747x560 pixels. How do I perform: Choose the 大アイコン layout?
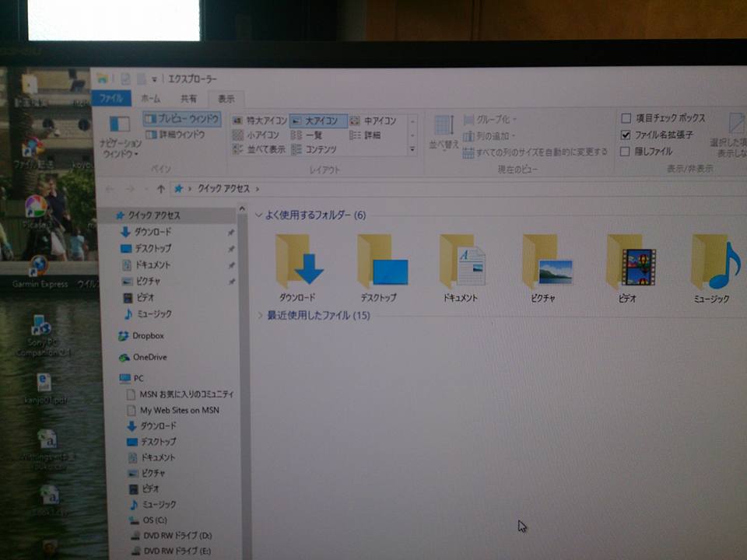(317, 121)
